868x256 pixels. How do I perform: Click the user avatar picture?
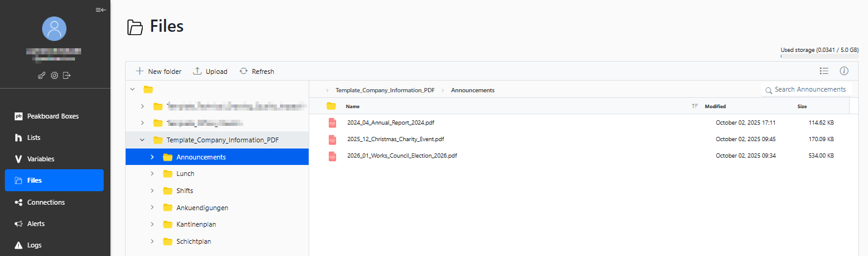(x=54, y=29)
